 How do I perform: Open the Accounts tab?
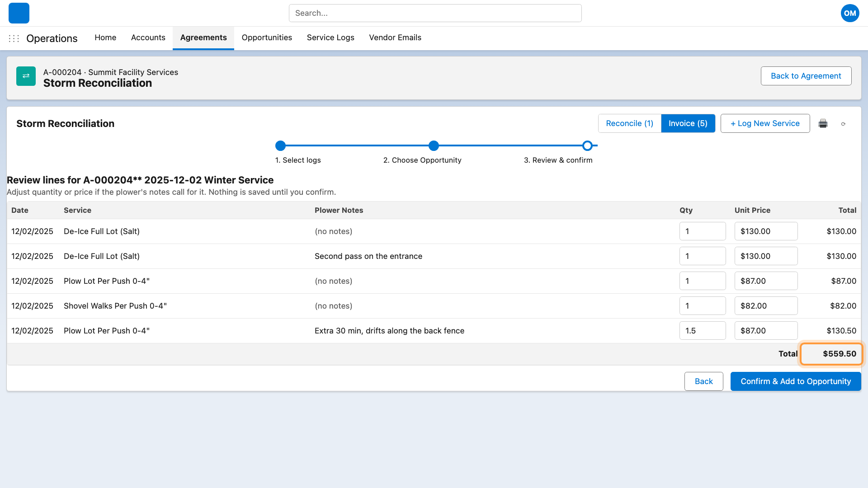coord(148,38)
